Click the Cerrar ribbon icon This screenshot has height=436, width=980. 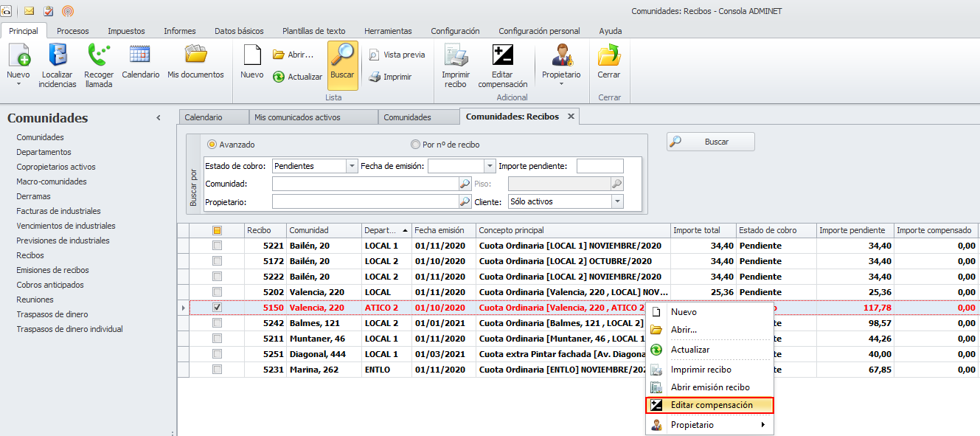609,56
